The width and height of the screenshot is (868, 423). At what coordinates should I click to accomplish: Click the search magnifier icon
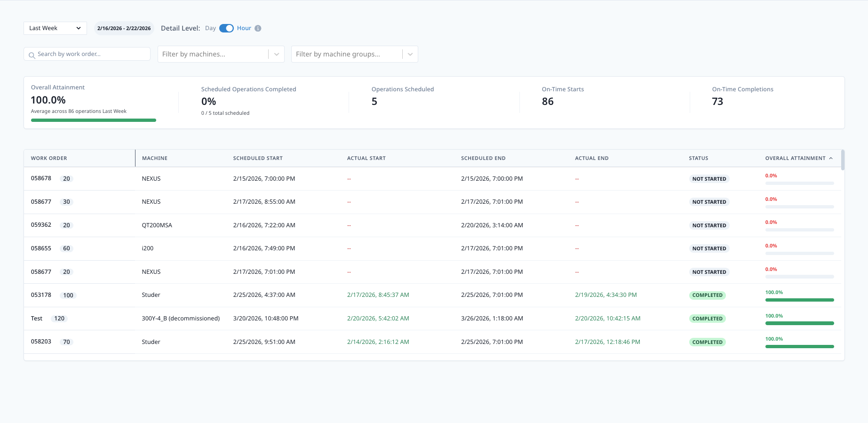32,55
